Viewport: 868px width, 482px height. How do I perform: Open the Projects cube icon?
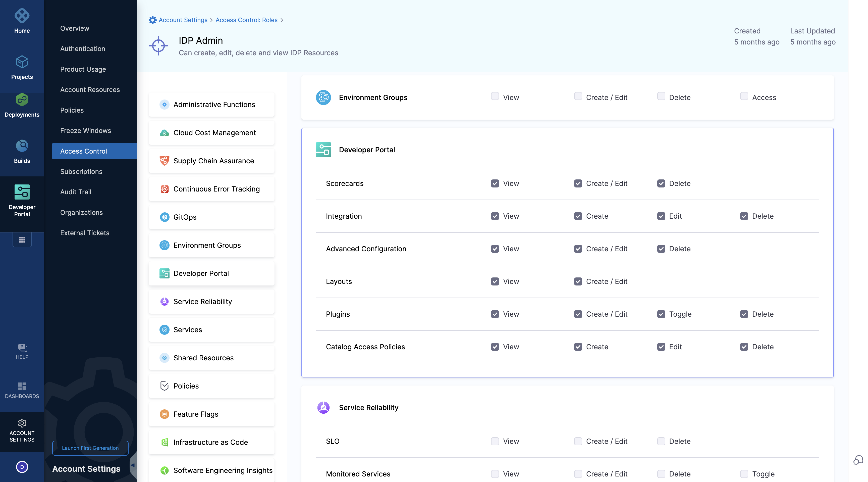click(x=22, y=62)
